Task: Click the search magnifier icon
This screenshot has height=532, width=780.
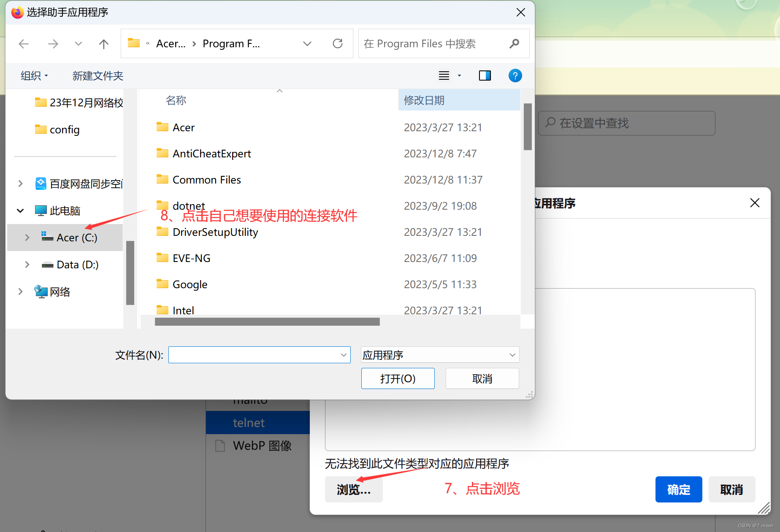Action: (514, 43)
